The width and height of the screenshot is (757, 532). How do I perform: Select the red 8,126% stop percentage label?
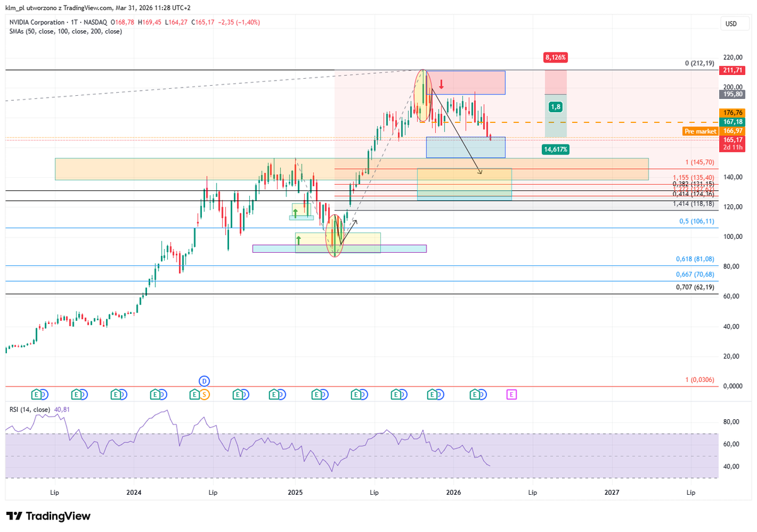point(555,57)
